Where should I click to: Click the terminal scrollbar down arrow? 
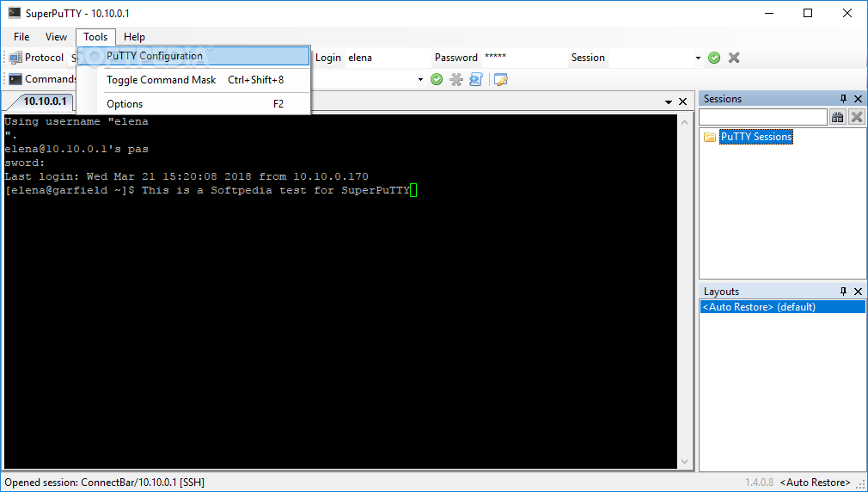click(685, 462)
